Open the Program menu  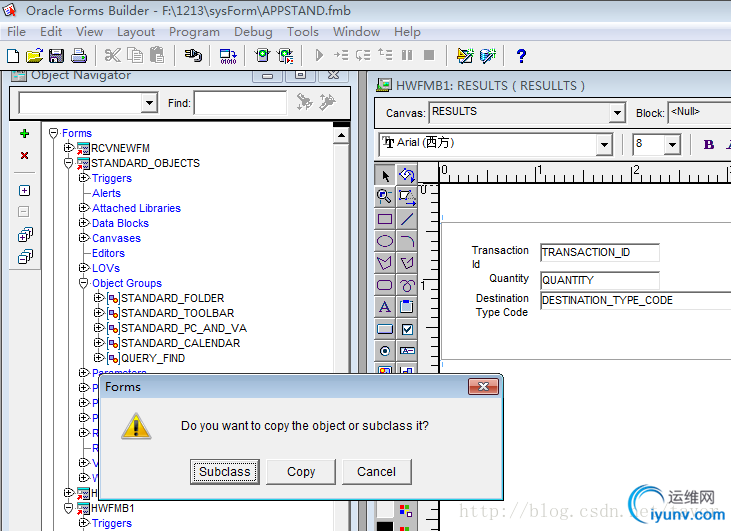(194, 32)
